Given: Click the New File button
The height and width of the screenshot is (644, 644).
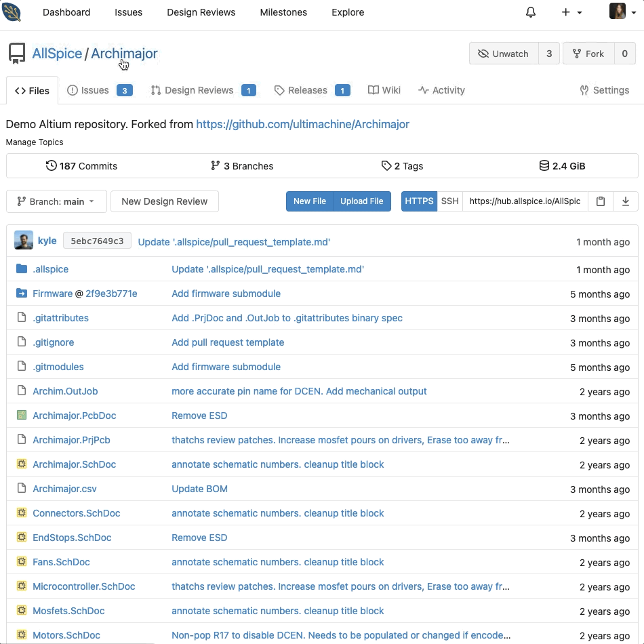Looking at the screenshot, I should click(x=310, y=201).
